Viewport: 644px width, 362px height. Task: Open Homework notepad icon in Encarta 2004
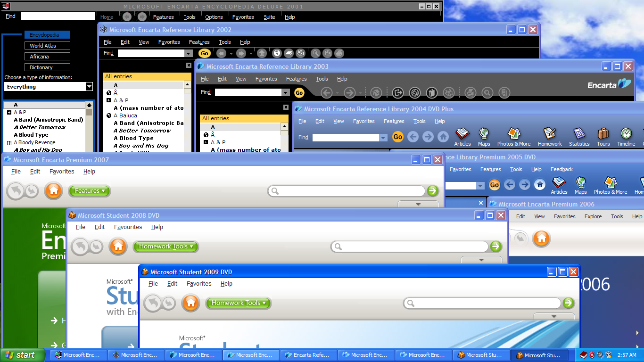(x=550, y=137)
